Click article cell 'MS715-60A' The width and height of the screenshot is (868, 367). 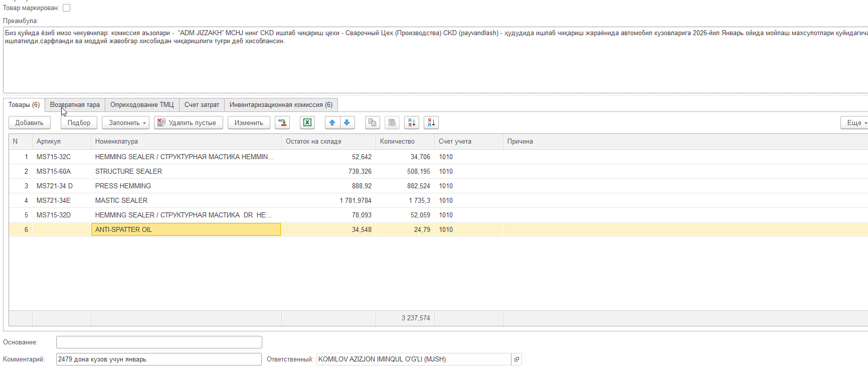[x=62, y=172]
